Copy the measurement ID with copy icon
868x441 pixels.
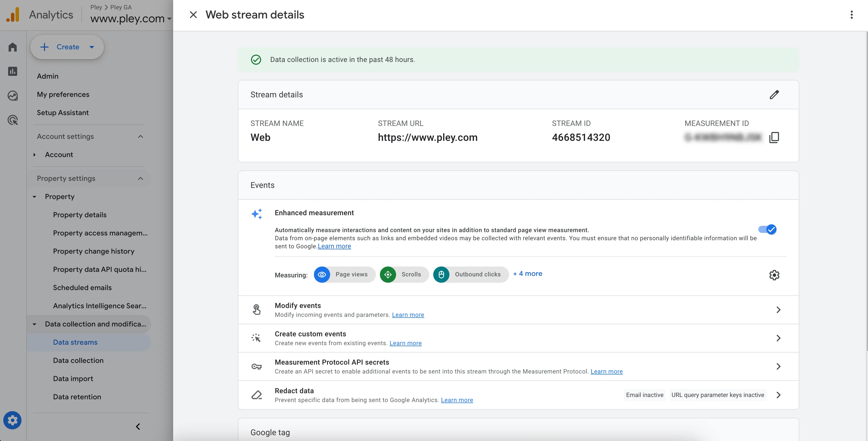click(774, 138)
